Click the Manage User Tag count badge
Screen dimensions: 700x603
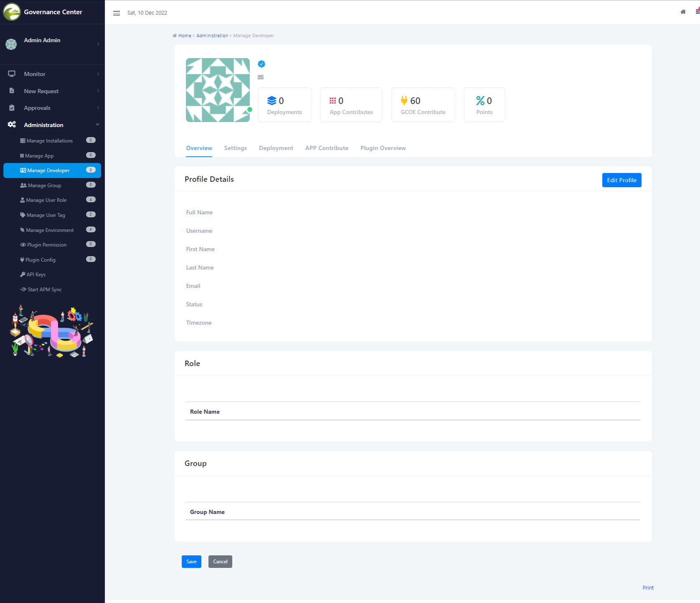click(x=91, y=214)
